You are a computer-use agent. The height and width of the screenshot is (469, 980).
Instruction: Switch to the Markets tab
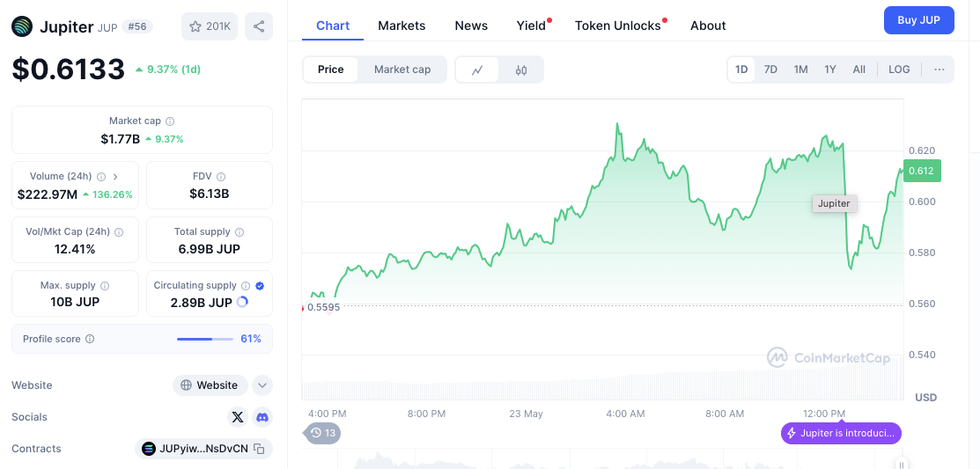(402, 26)
